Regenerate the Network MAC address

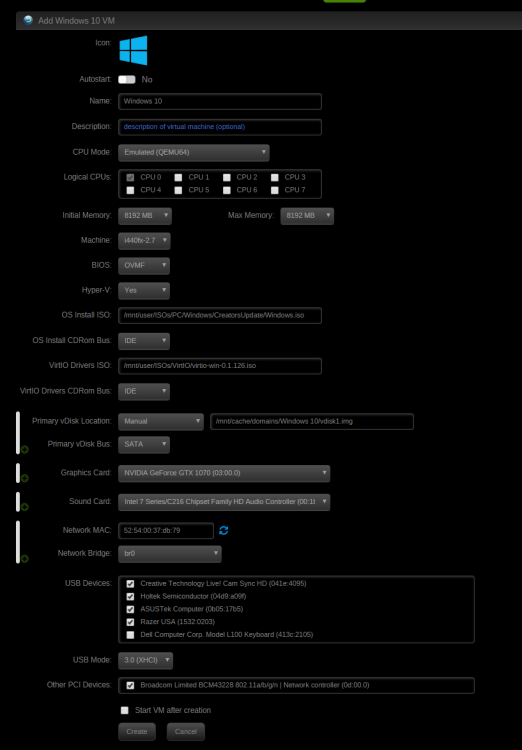tap(223, 530)
